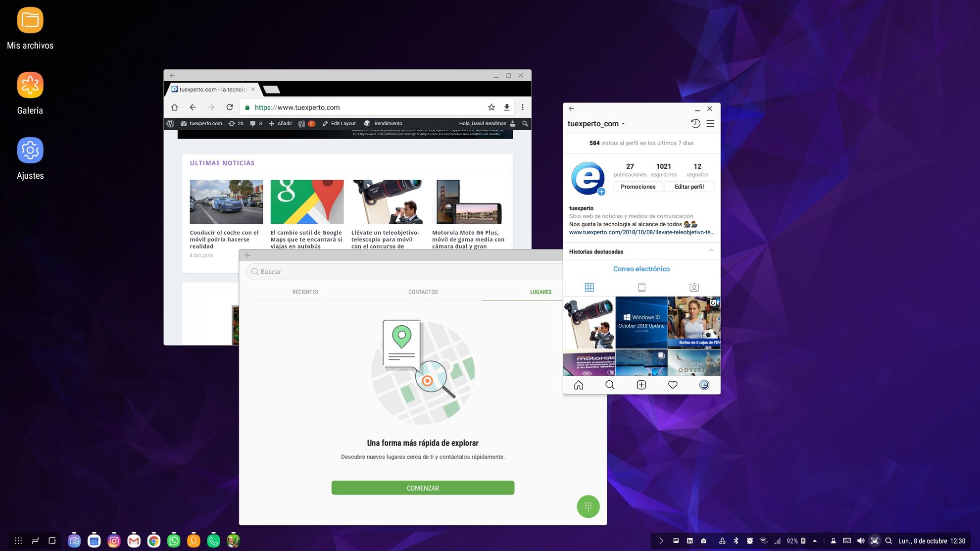Click the green dialpad floating button

(588, 506)
